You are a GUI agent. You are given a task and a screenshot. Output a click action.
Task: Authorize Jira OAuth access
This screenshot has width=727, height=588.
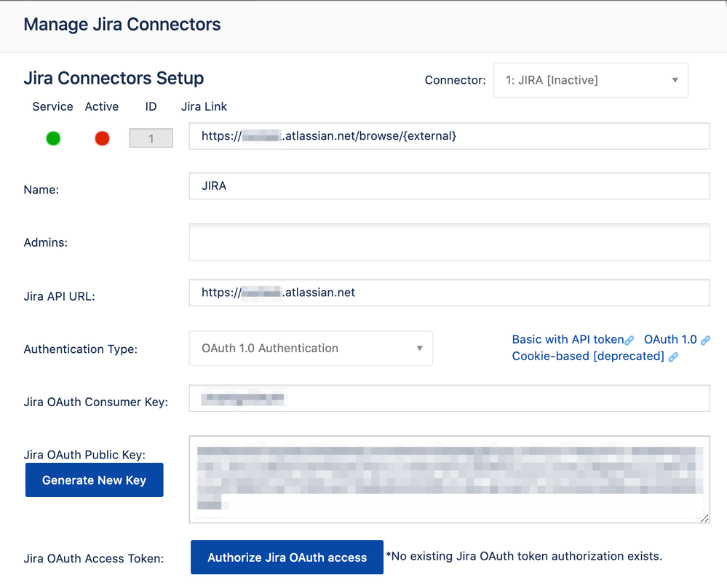coord(287,557)
